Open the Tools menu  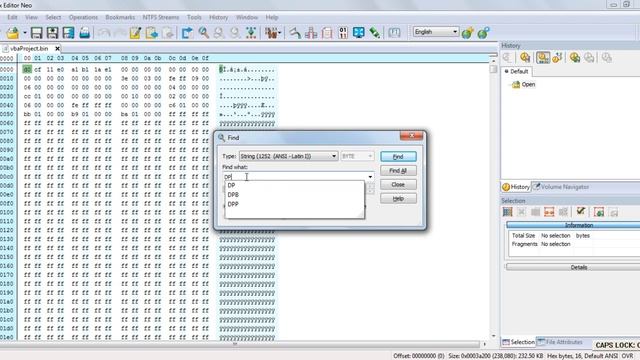point(194,17)
